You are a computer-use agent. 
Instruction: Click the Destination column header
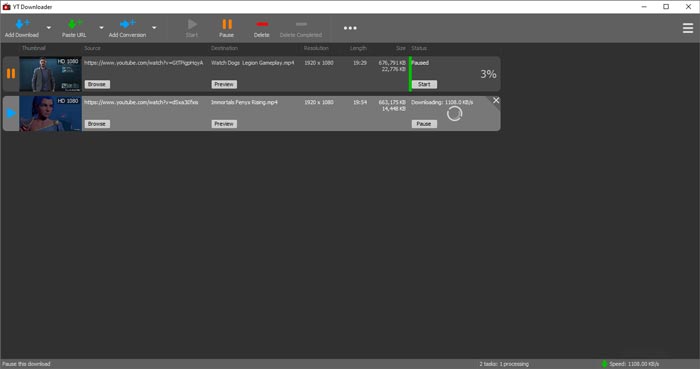(x=224, y=48)
